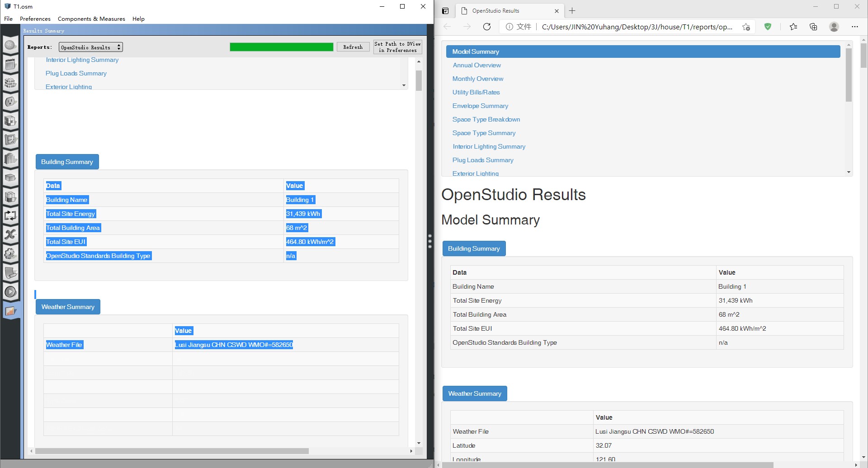The image size is (868, 468).
Task: Open the Measures scroll tab
Action: tap(10, 273)
